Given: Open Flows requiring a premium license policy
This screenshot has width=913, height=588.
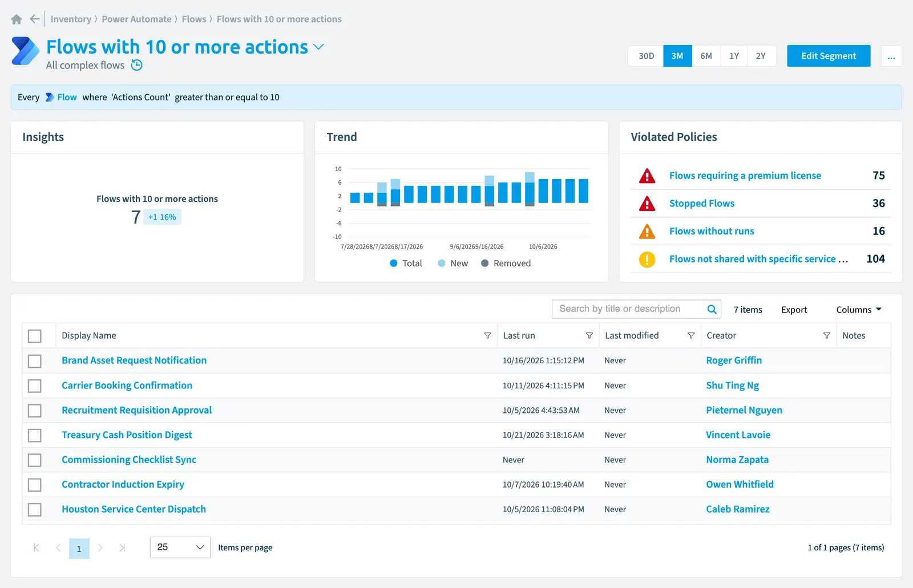Looking at the screenshot, I should [x=745, y=176].
